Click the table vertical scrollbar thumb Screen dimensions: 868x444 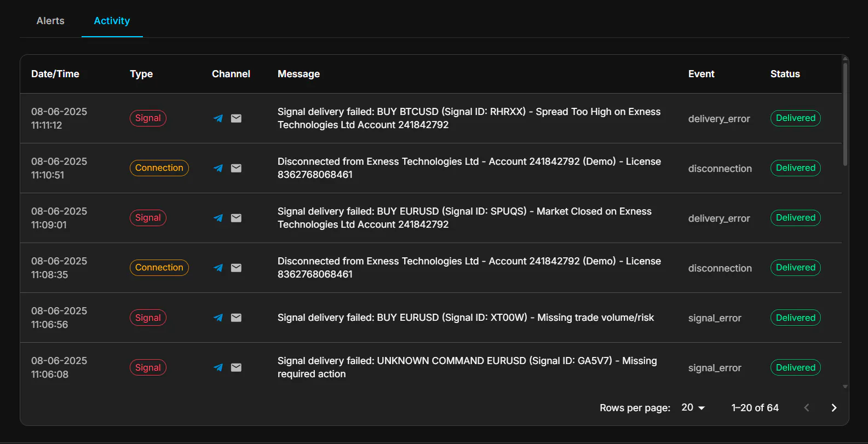pyautogui.click(x=845, y=114)
